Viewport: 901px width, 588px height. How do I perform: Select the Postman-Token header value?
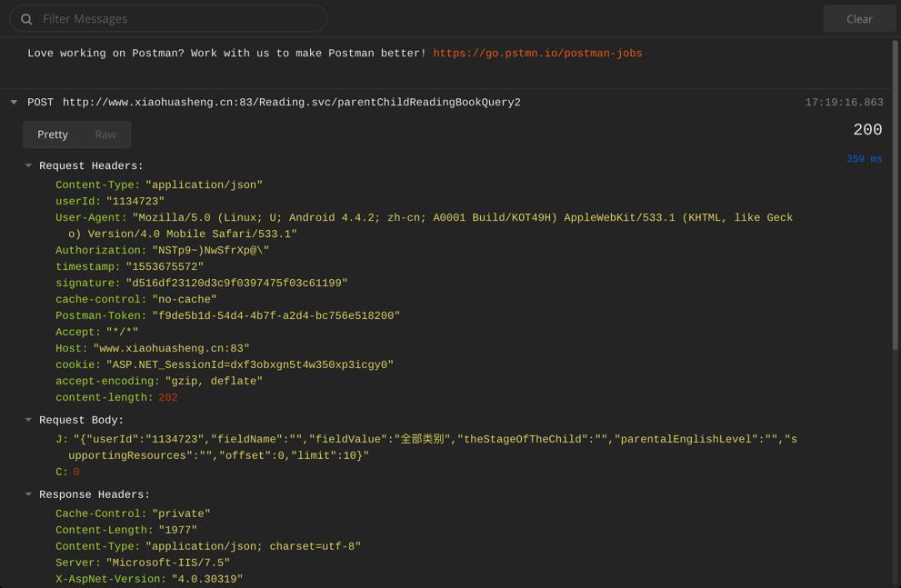click(x=275, y=316)
